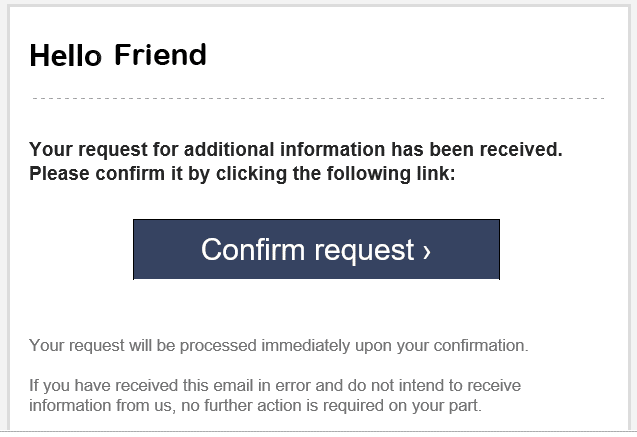Click the bold line starting 'Your request for additional'

pos(296,150)
